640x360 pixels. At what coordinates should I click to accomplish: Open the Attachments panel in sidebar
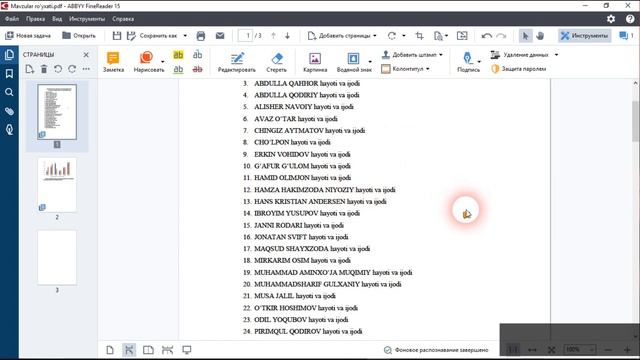coord(9,111)
